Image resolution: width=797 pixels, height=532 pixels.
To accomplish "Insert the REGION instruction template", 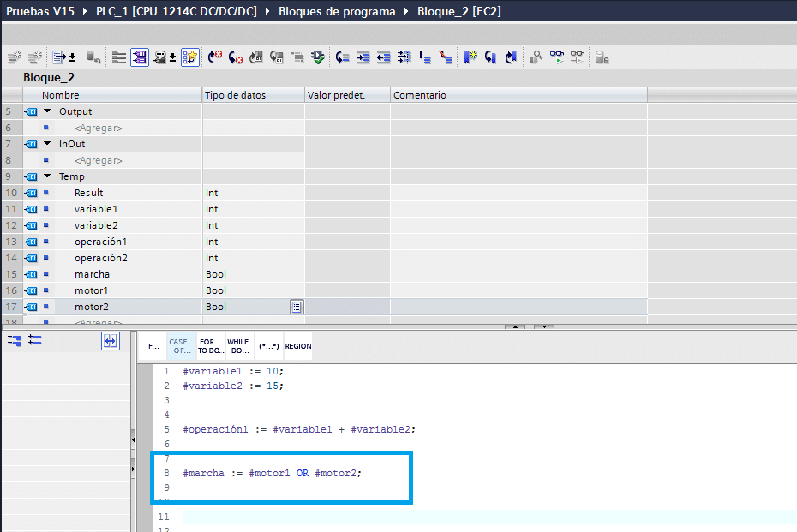I will click(x=298, y=346).
